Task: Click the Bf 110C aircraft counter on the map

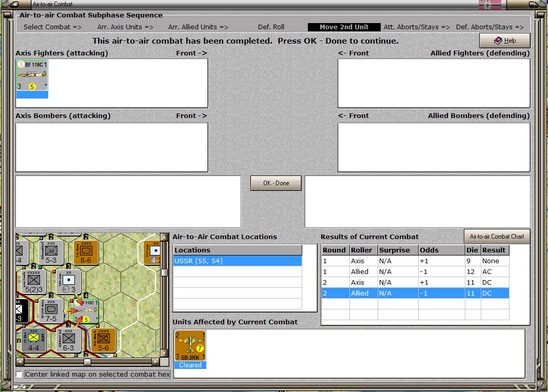Action: [86, 310]
